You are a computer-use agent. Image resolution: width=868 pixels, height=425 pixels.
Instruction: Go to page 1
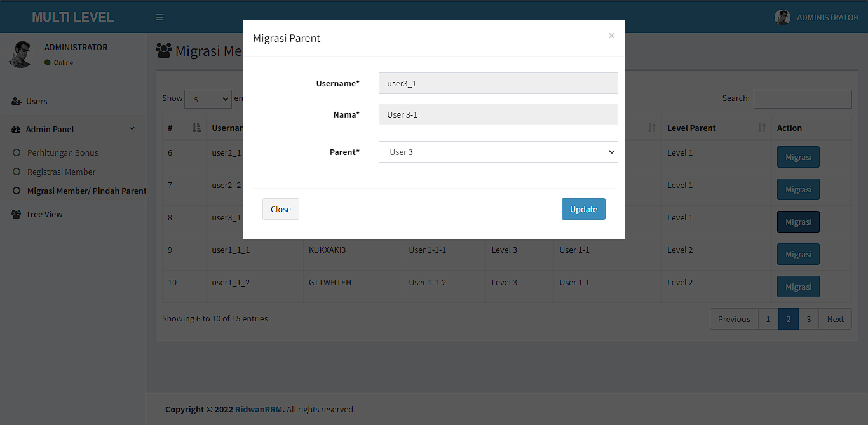pyautogui.click(x=768, y=319)
